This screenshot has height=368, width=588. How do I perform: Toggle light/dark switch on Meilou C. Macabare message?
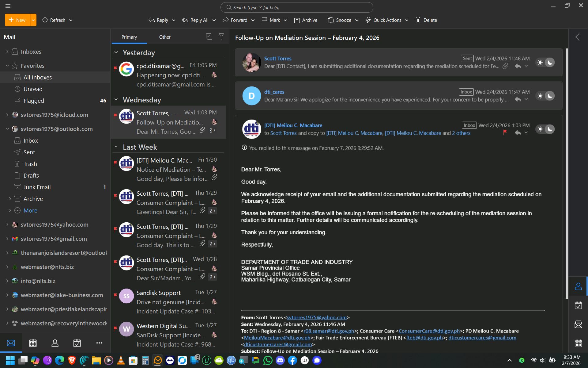(x=545, y=129)
